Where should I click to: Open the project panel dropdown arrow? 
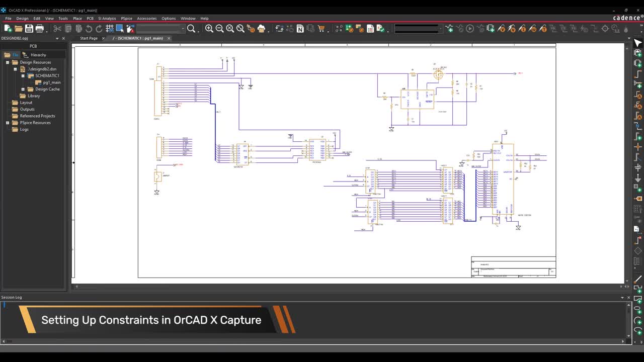pos(57,38)
